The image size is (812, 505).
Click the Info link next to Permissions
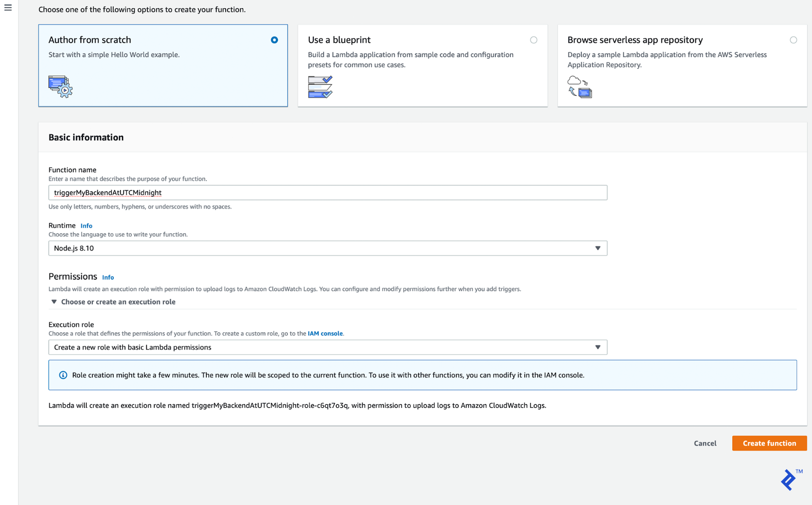tap(108, 277)
